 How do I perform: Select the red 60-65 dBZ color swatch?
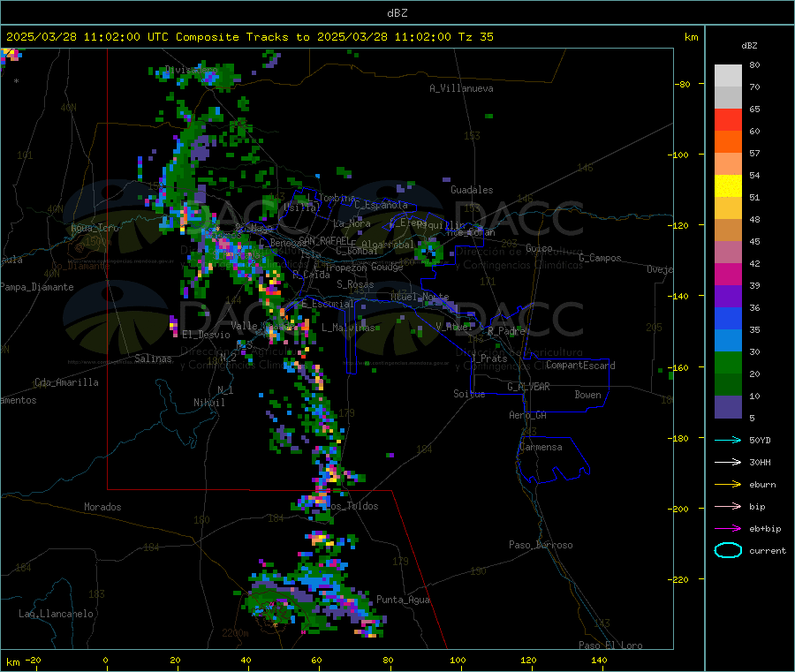click(728, 119)
